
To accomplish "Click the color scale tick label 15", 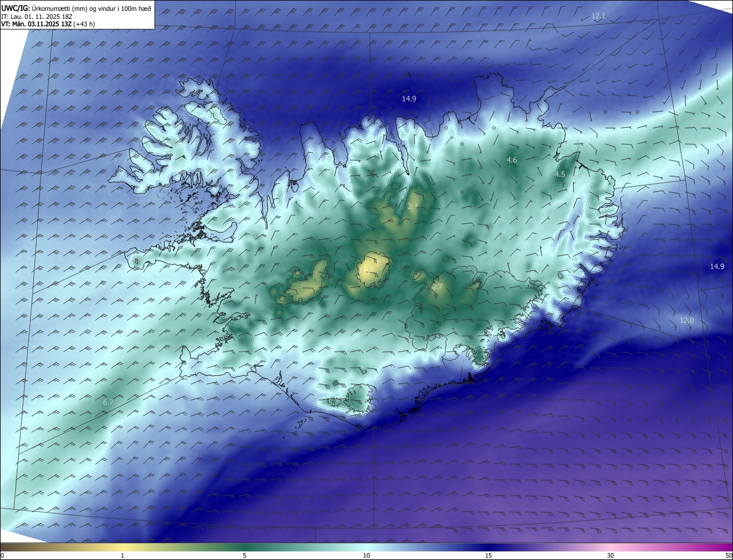I will point(488,555).
